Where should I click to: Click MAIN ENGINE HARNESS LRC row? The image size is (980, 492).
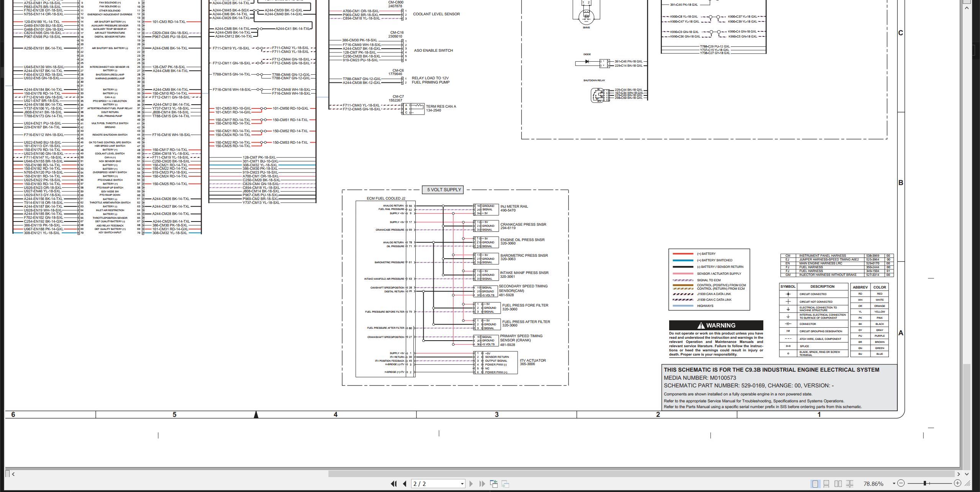tap(837, 263)
